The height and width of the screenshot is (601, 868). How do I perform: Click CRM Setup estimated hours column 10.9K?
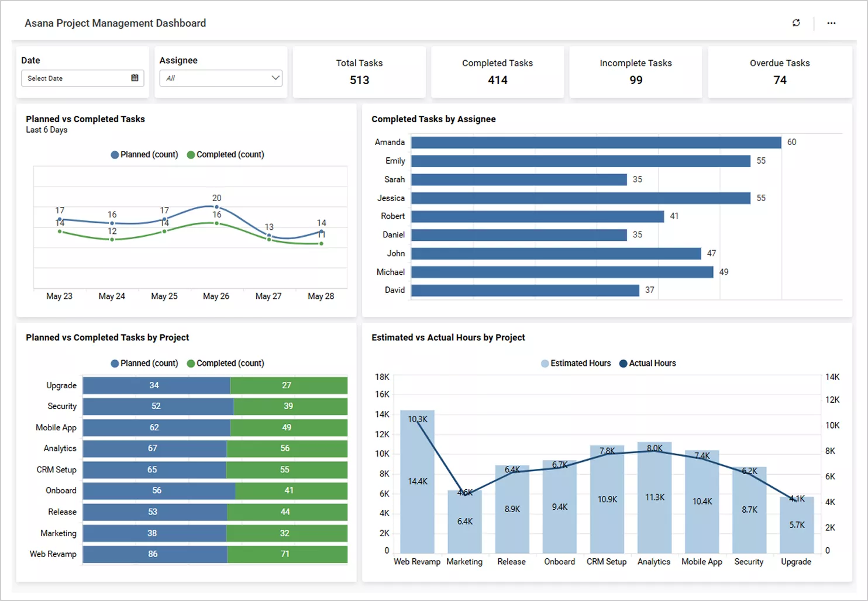tap(607, 499)
